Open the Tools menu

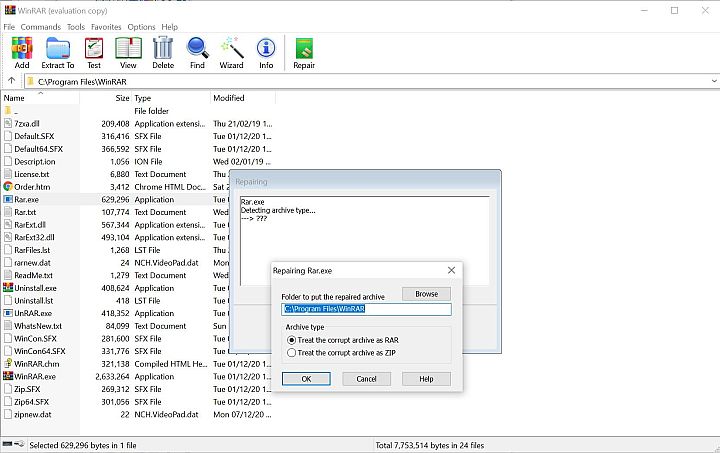(x=76, y=27)
